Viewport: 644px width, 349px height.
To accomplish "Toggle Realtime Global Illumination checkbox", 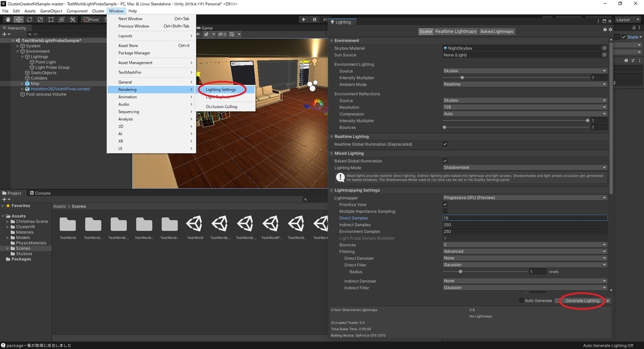I will click(x=445, y=144).
